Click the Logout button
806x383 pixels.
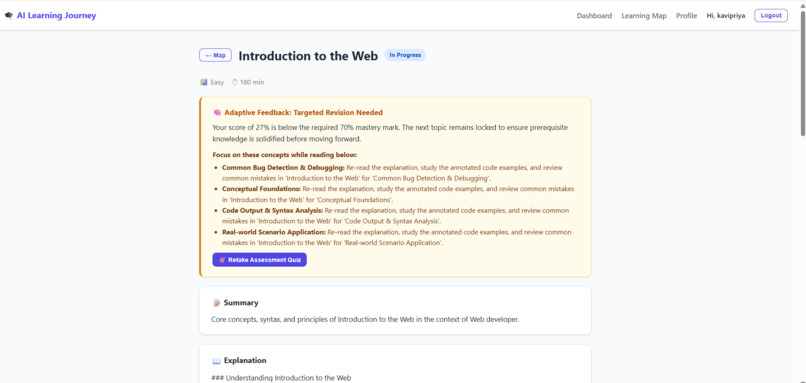click(771, 15)
